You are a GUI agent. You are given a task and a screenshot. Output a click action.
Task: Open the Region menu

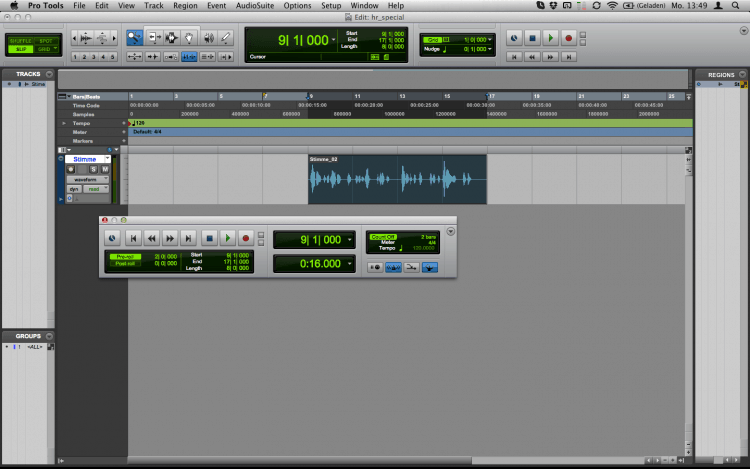(185, 6)
